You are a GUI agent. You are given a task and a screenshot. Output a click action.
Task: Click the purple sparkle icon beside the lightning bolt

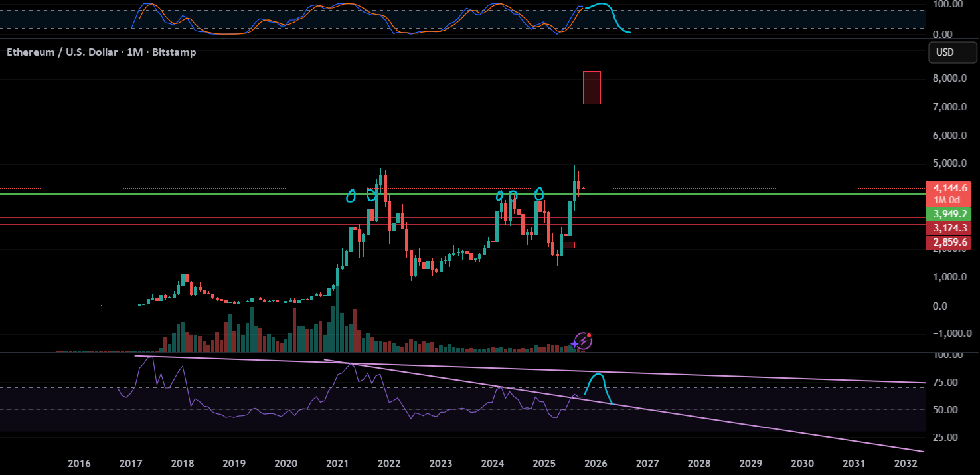[574, 344]
